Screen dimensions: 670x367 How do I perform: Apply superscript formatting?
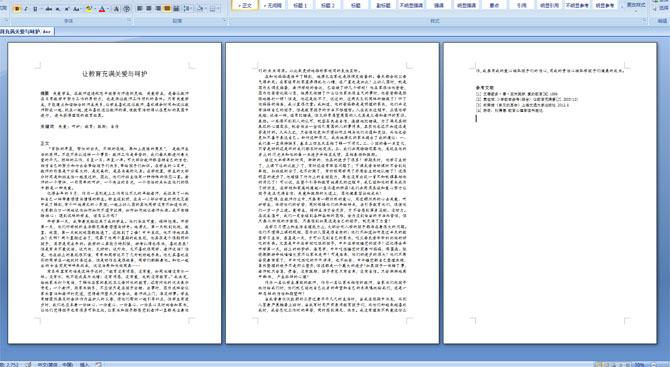[67, 9]
